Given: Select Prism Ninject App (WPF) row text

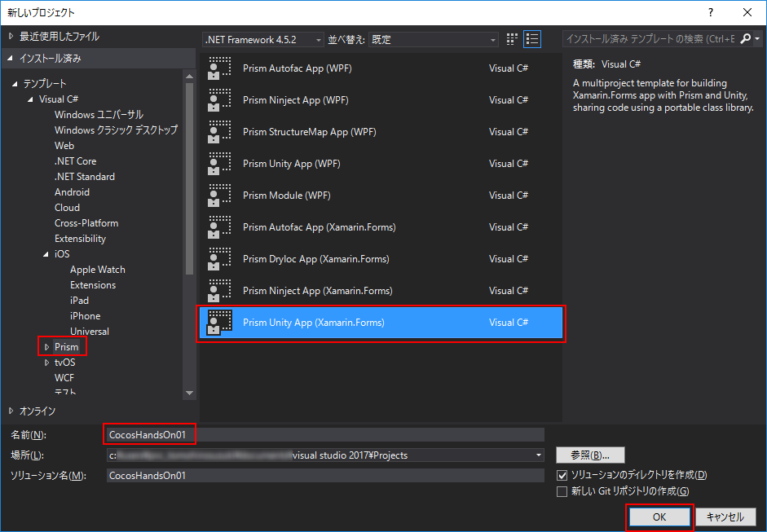Looking at the screenshot, I should click(295, 100).
